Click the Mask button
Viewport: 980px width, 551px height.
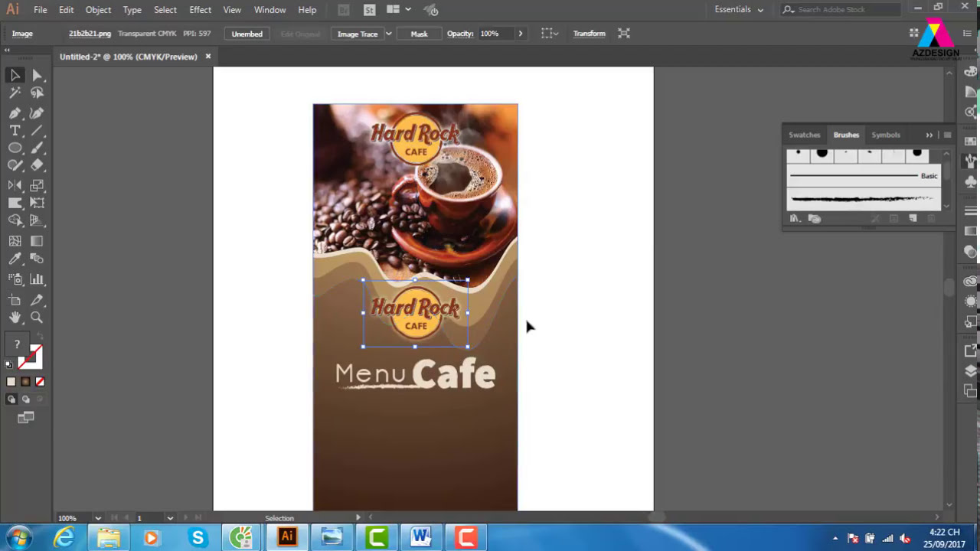[419, 34]
